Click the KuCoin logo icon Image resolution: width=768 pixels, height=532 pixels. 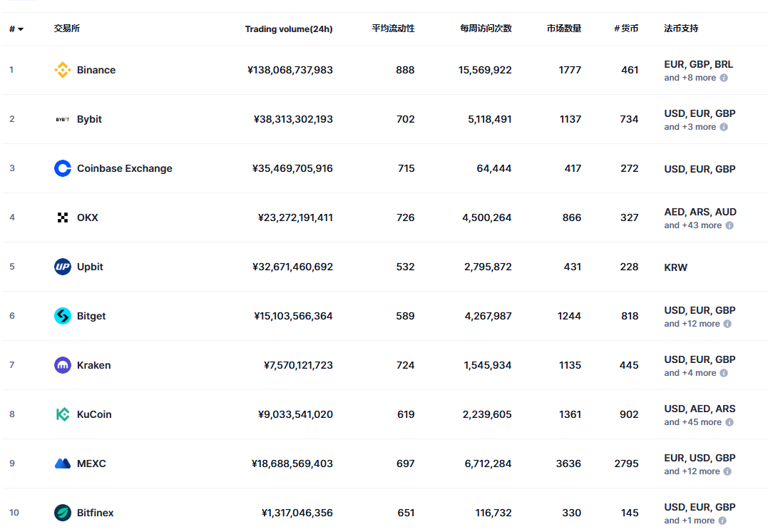(x=62, y=414)
